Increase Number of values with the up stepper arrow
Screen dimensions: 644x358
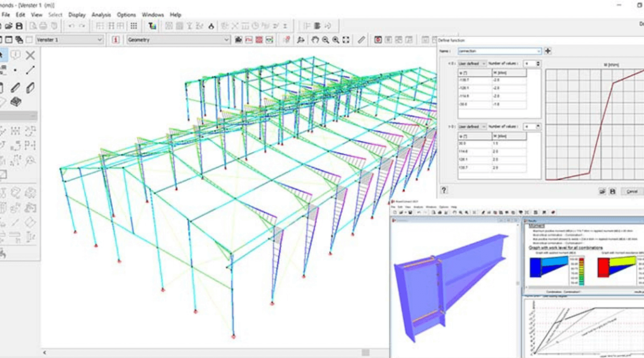click(537, 61)
